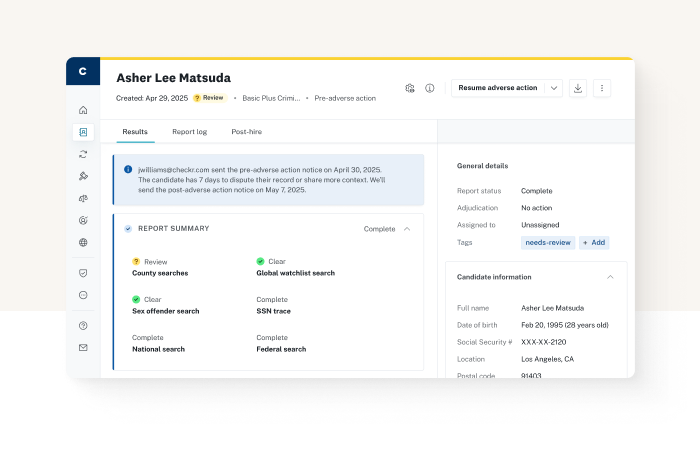Open the help question mark icon
700x450 pixels.
[83, 325]
